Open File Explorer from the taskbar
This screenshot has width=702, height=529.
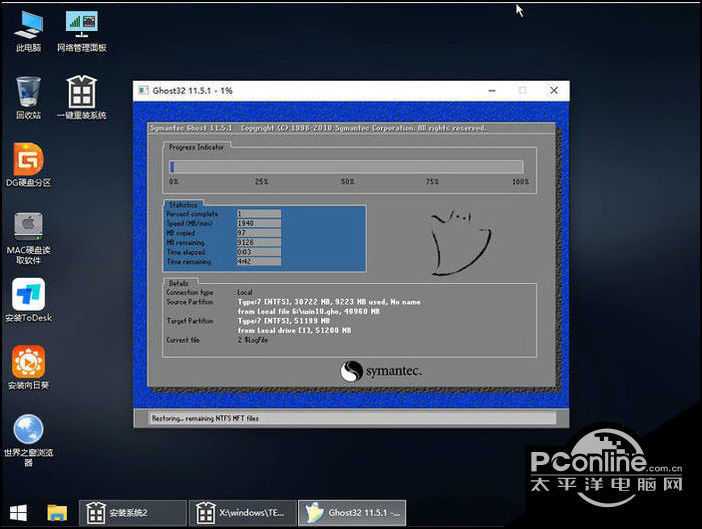tap(57, 513)
